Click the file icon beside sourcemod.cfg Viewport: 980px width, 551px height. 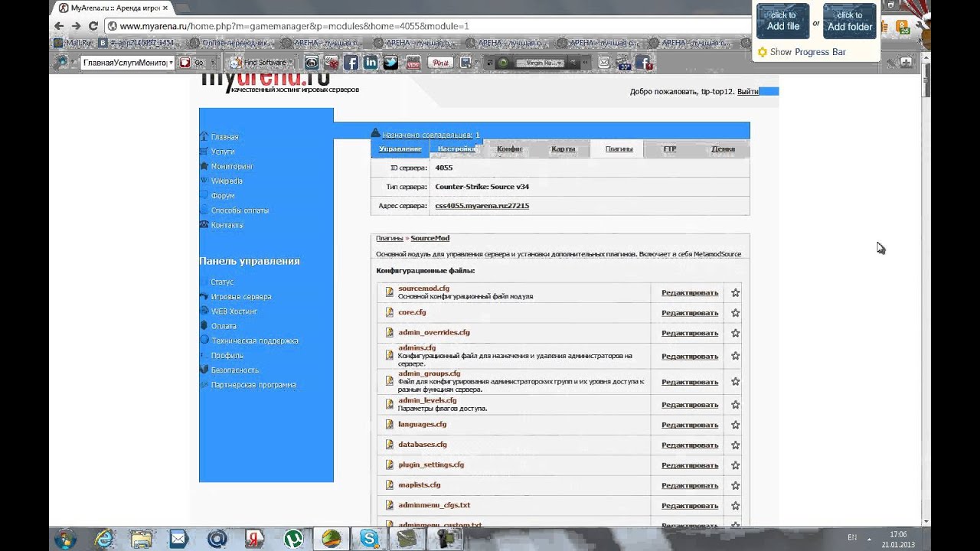click(389, 292)
